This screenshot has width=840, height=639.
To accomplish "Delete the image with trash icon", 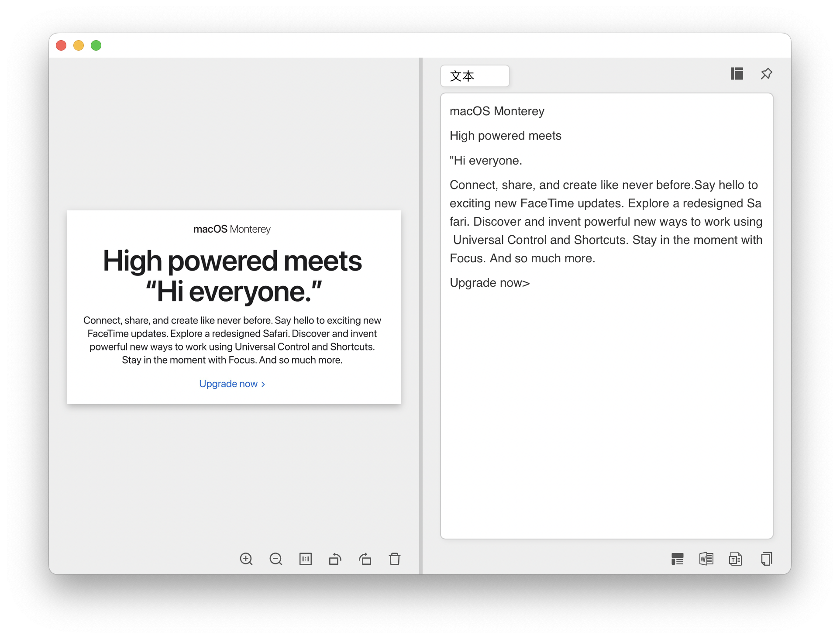I will [395, 559].
